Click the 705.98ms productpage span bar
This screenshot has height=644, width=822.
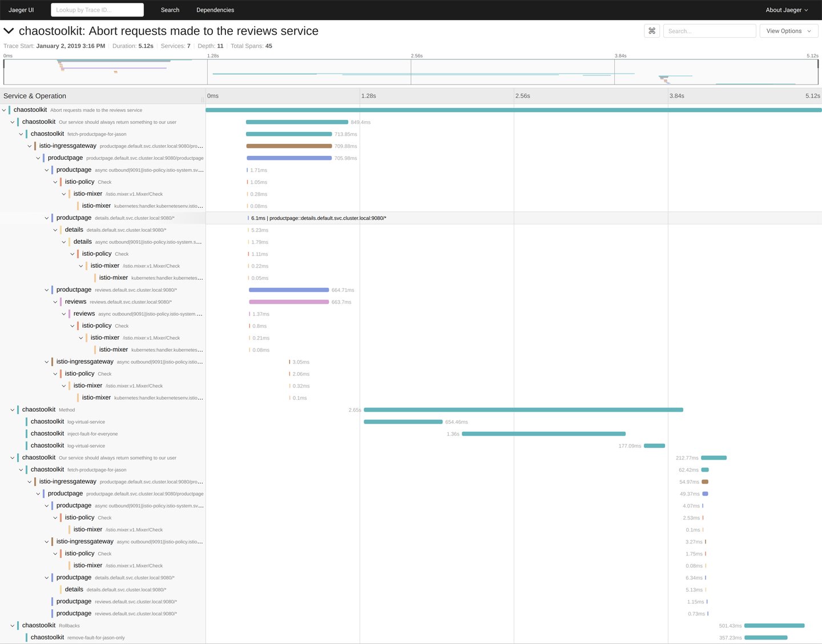(x=289, y=158)
